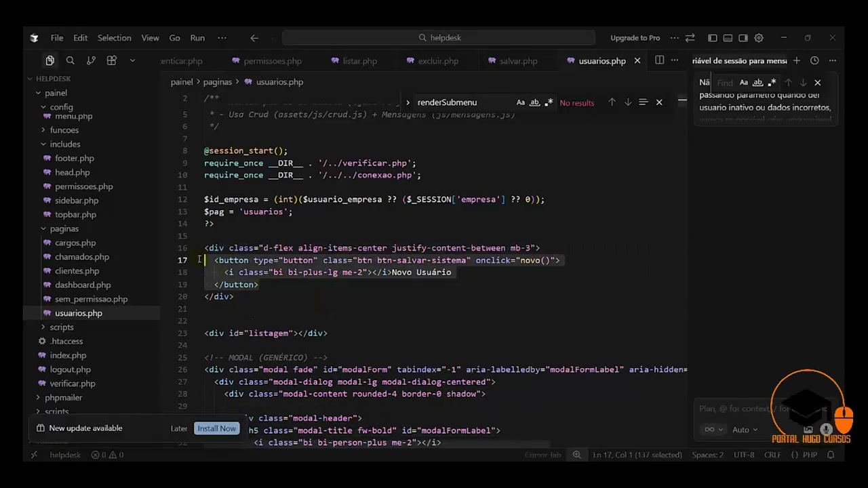
Task: Click the swap arrows icon in title bar
Action: pos(690,38)
